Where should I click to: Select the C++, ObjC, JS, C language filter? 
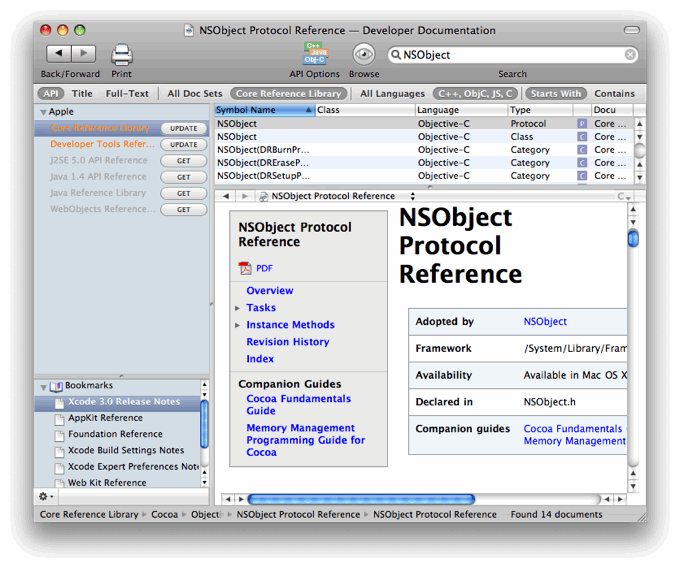click(475, 94)
